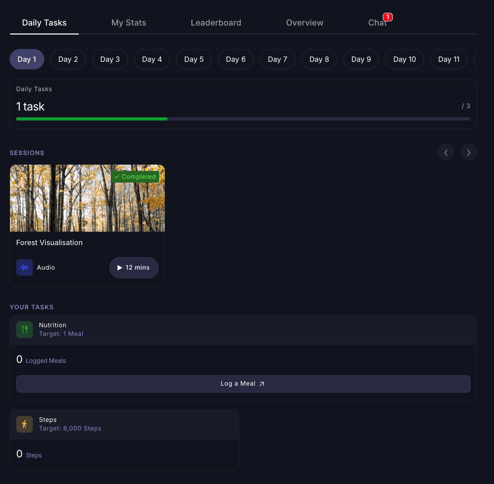494x484 pixels.
Task: Click the Steps task heading
Action: [x=48, y=420]
